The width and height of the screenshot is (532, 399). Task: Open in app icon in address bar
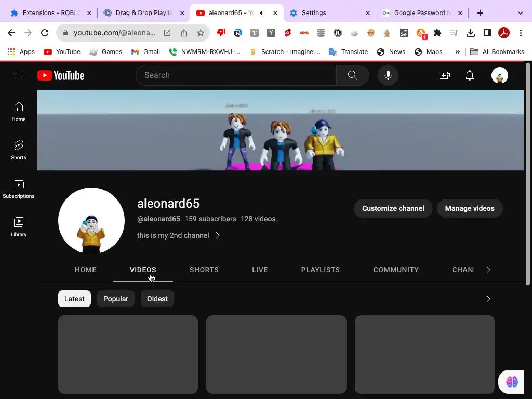[x=167, y=33]
